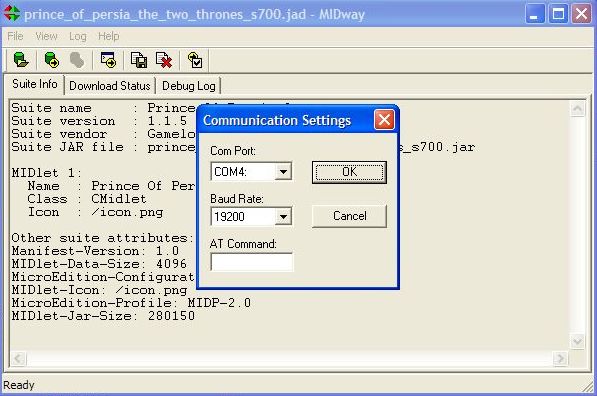Click the 'Suite vendor' line
This screenshot has width=597, height=396.
[x=104, y=134]
